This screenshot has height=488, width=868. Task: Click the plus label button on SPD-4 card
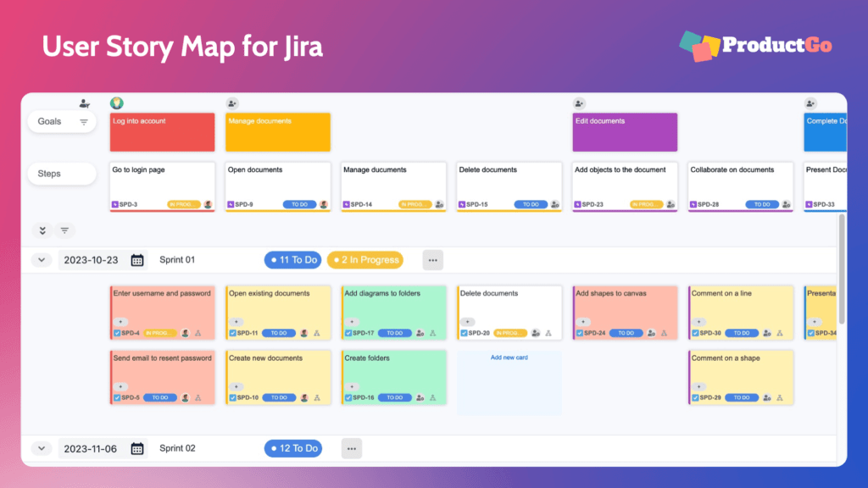120,322
